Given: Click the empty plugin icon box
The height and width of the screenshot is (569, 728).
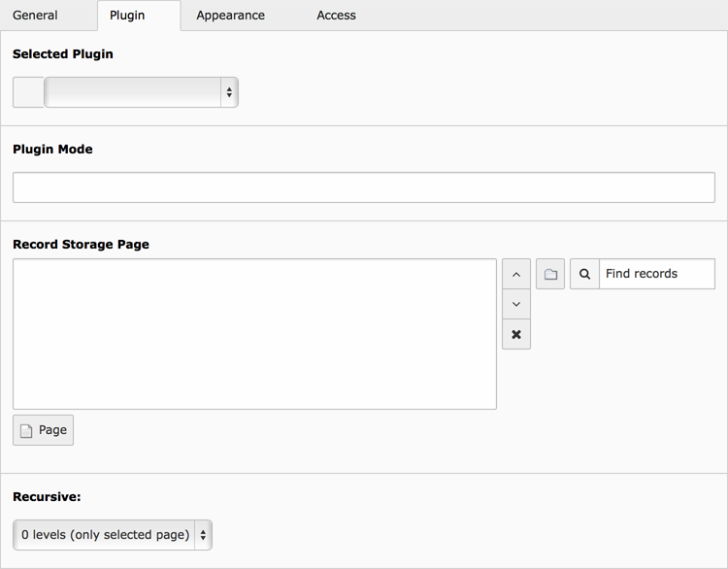Looking at the screenshot, I should point(28,92).
